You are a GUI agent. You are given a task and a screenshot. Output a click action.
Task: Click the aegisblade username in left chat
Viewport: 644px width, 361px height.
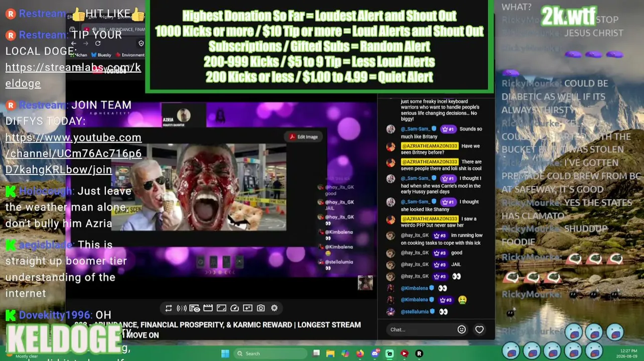[x=46, y=245]
